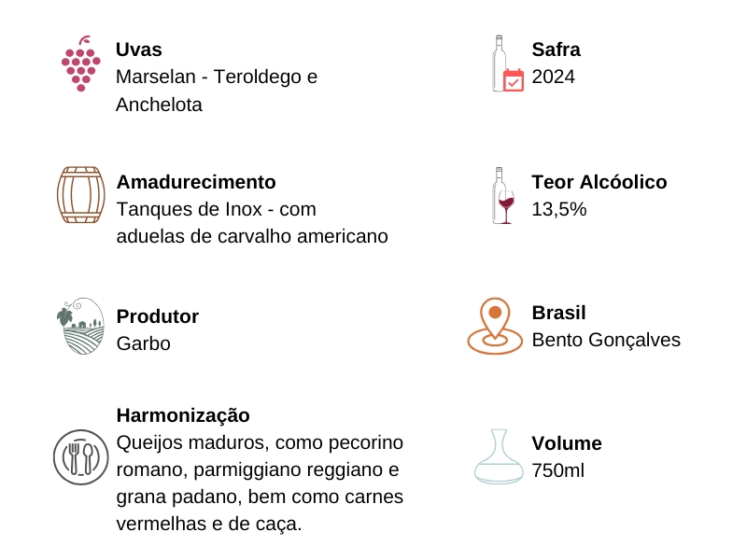Click the 2024 vintage year
This screenshot has width=747, height=560.
point(554,77)
